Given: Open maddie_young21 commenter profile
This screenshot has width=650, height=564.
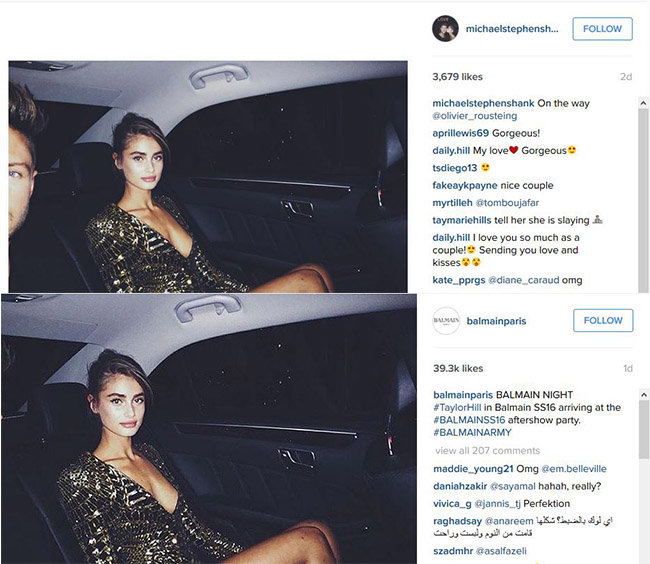Looking at the screenshot, I should pos(473,469).
